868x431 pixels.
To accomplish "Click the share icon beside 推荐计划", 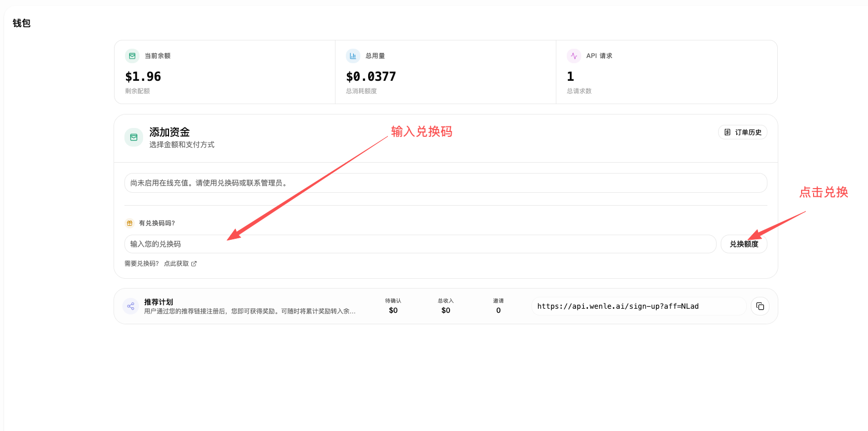I will (x=131, y=306).
